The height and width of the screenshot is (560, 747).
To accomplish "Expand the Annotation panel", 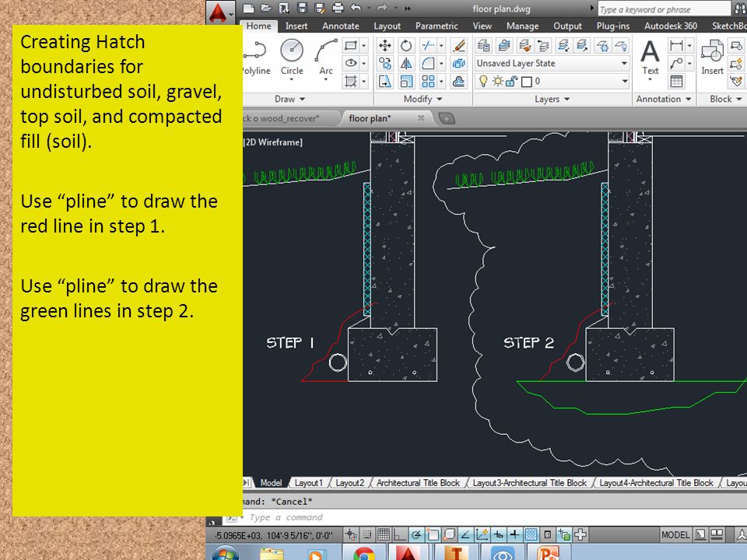I will [664, 99].
